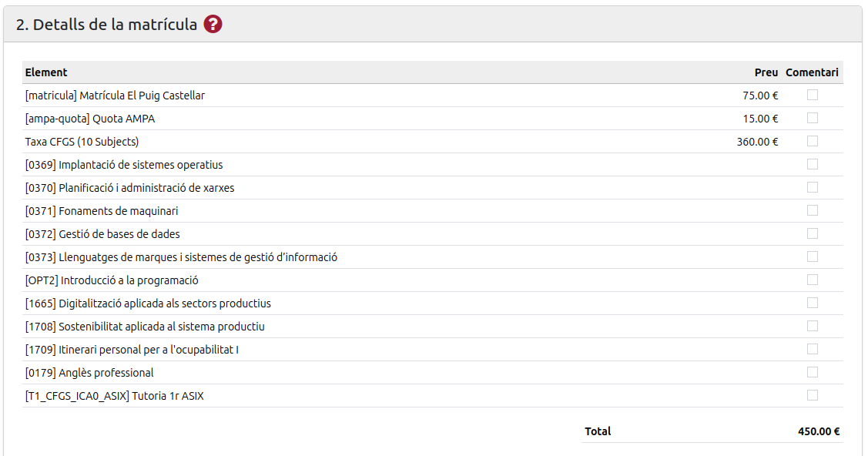Check comment box for Introducció a la programació
The height and width of the screenshot is (456, 868).
(x=812, y=280)
